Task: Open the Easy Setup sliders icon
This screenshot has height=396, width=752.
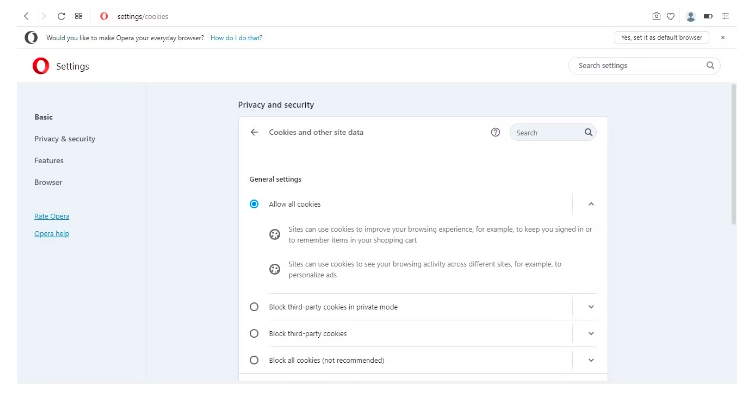Action: click(x=726, y=16)
